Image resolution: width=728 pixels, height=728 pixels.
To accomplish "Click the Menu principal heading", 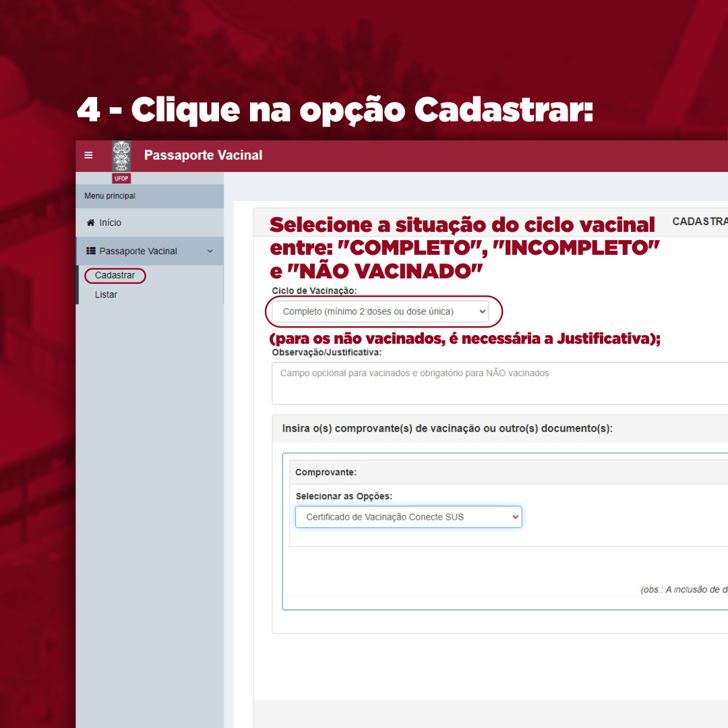I will click(x=110, y=196).
